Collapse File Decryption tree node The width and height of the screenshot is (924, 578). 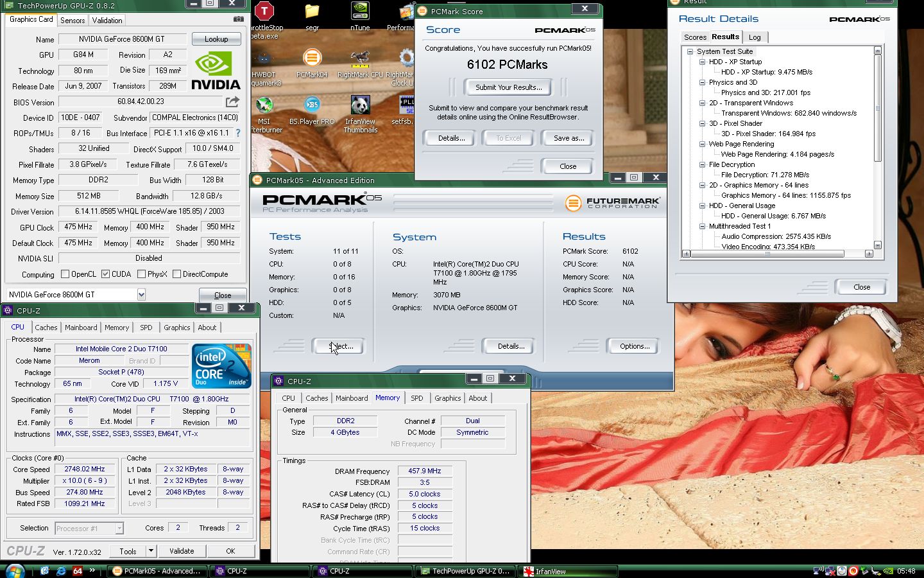(702, 164)
